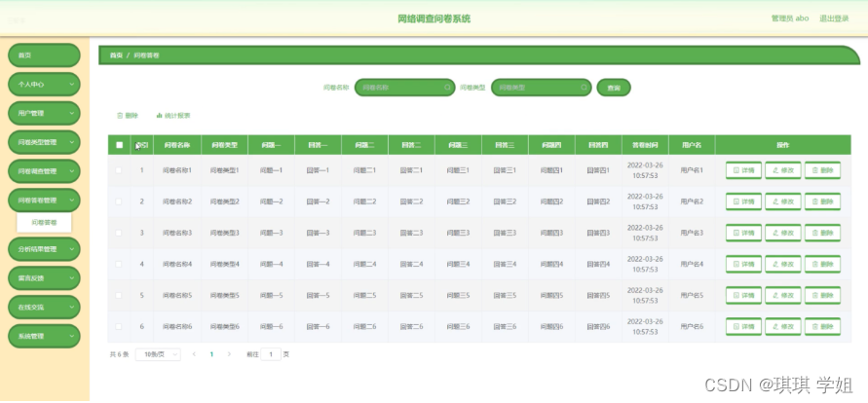This screenshot has width=868, height=403.
Task: Click the 用户名 column header
Action: coord(692,145)
